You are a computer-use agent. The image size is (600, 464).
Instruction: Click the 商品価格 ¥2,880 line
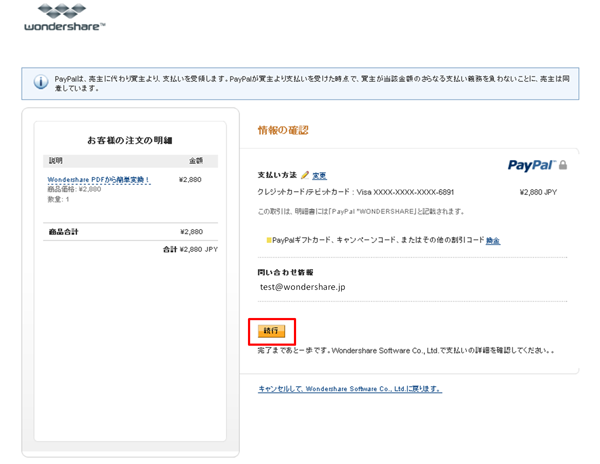[x=74, y=189]
